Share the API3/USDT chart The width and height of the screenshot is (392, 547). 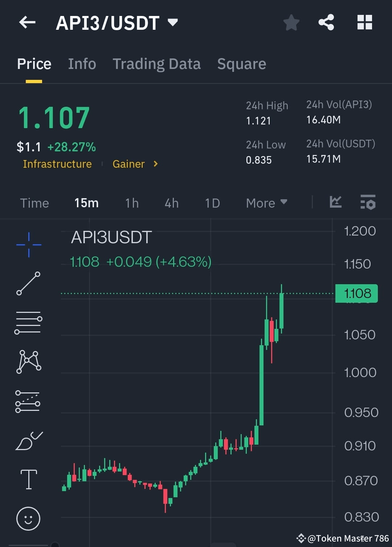[326, 22]
